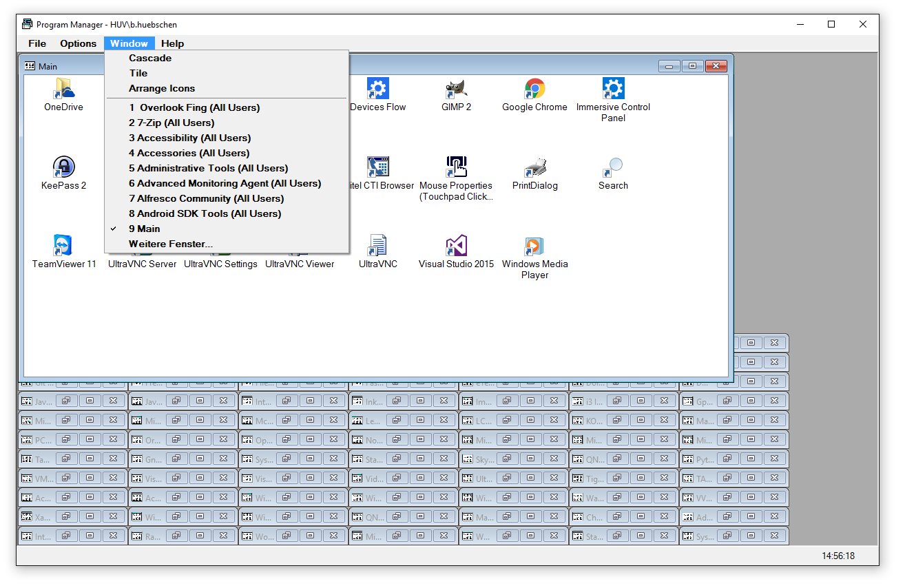905x588 pixels.
Task: Click the minimized 'Tig...' group icon
Action: point(578,478)
